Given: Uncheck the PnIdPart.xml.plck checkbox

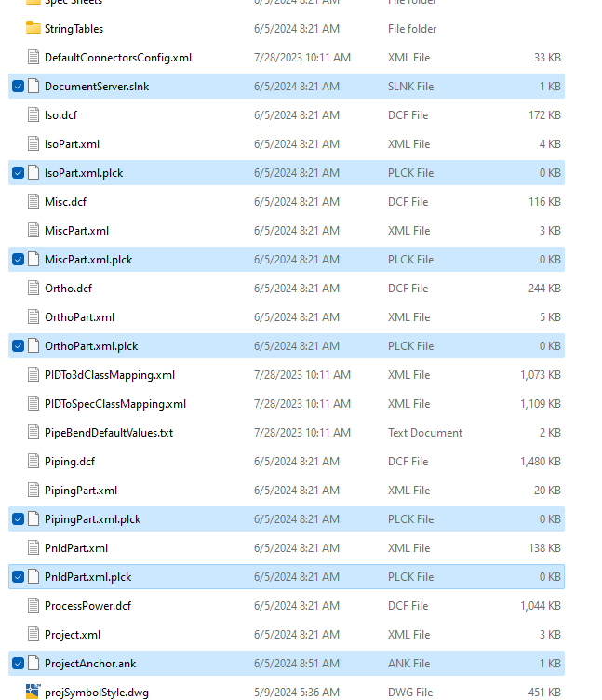Looking at the screenshot, I should (18, 577).
